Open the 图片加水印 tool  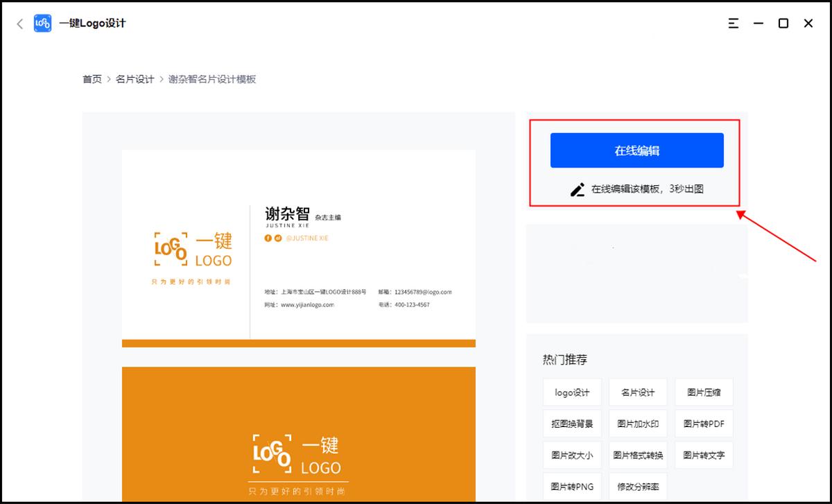[639, 423]
